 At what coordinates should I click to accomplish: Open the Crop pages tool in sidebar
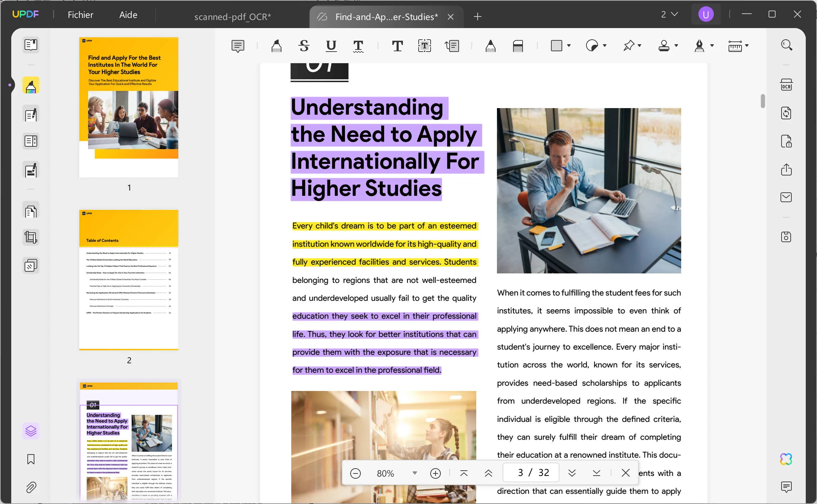tap(31, 238)
